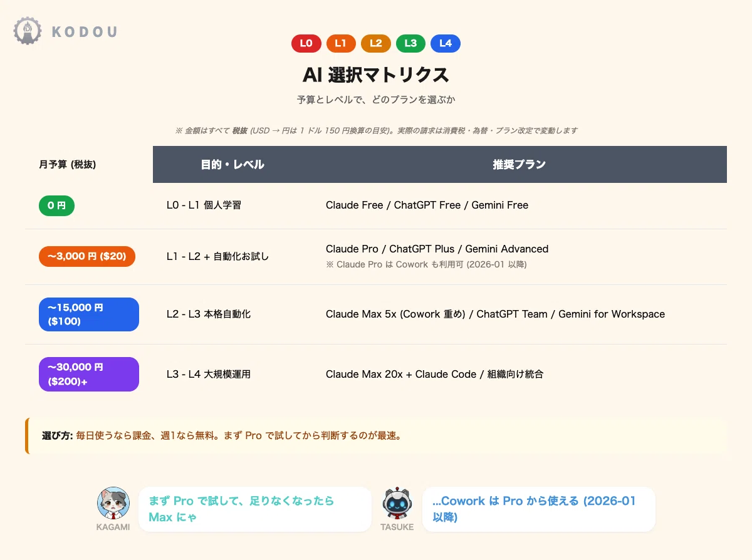The width and height of the screenshot is (752, 560).
Task: Click Claude Pro / ChatGPT Plus / Gemini Advanced
Action: [437, 249]
